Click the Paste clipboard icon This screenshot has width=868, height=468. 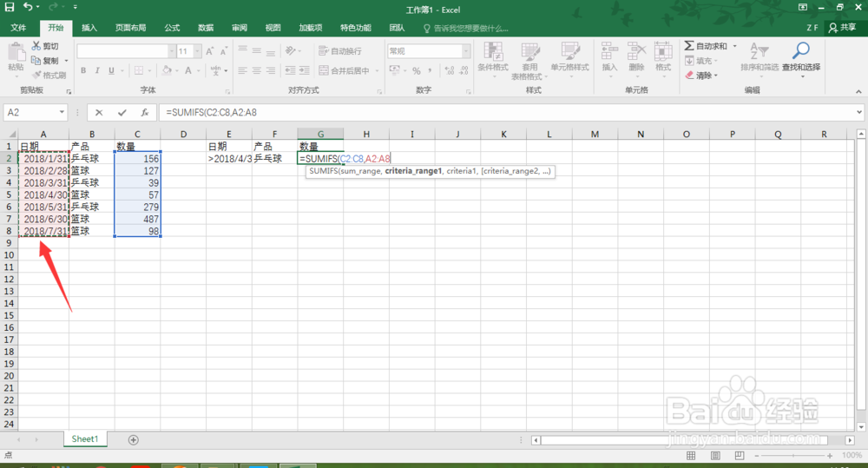[x=16, y=53]
